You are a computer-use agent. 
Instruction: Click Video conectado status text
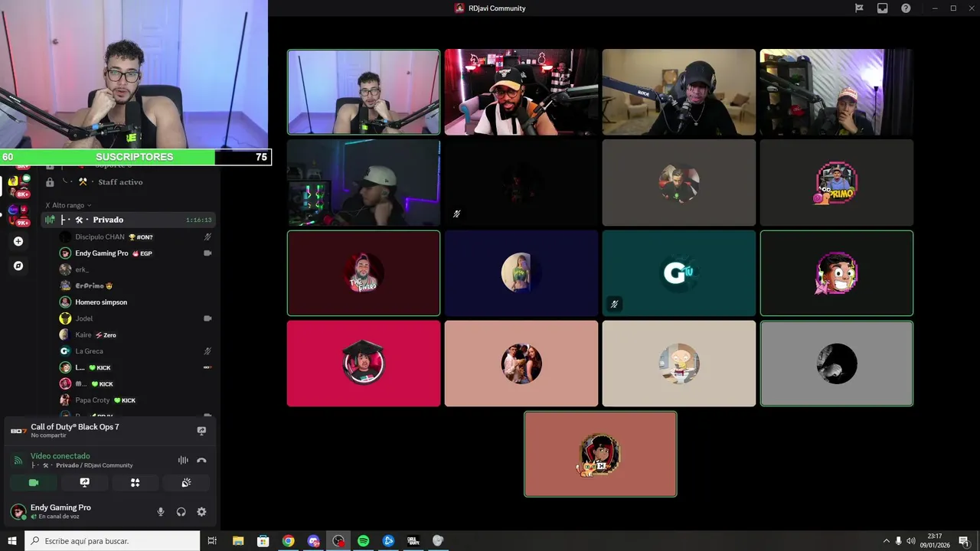[x=60, y=456]
